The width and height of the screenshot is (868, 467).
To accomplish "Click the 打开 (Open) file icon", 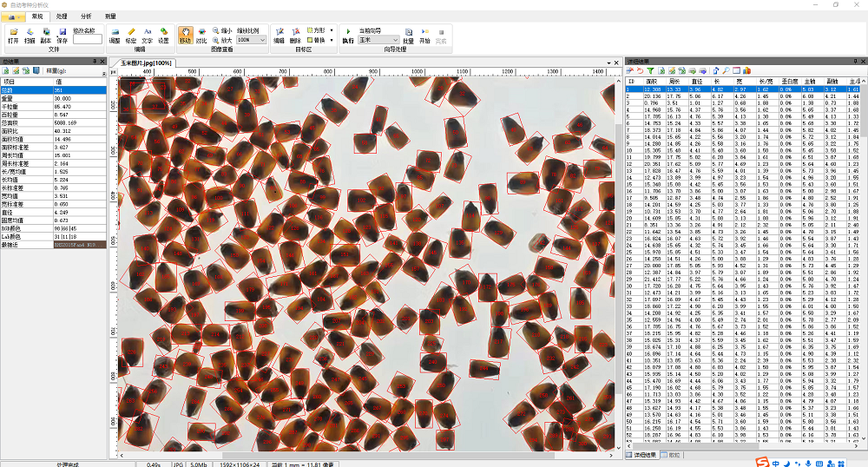I will (x=13, y=35).
